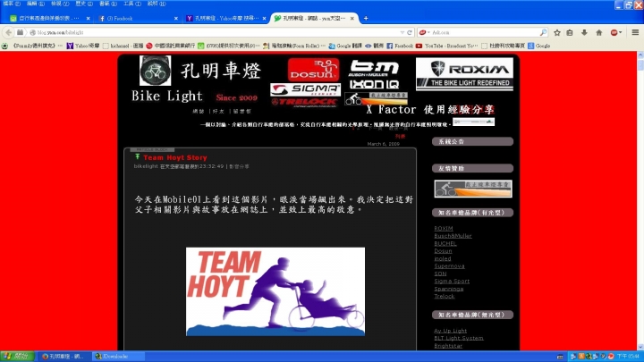The height and width of the screenshot is (362, 644).
Task: Open the BUCHEL sidebar link
Action: 445,244
